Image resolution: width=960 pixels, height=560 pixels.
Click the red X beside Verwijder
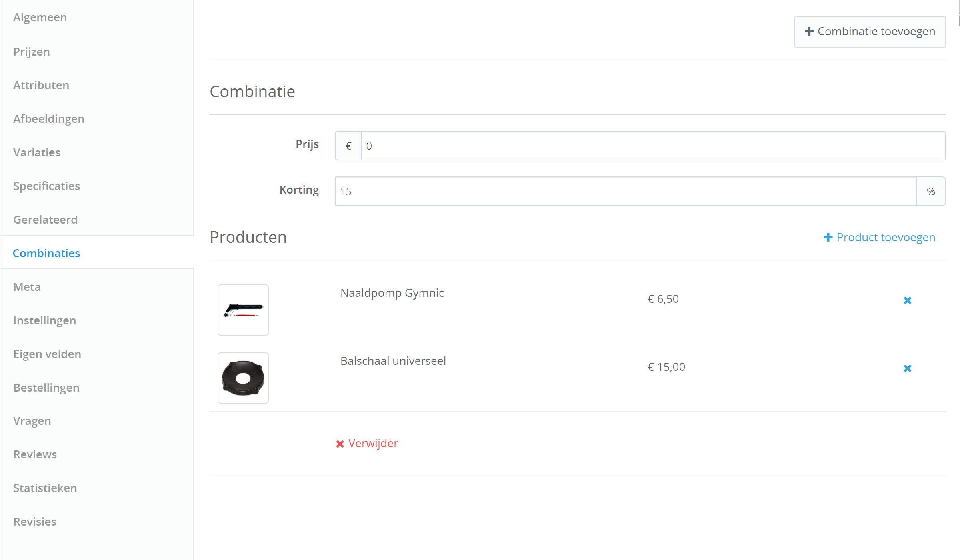[340, 444]
